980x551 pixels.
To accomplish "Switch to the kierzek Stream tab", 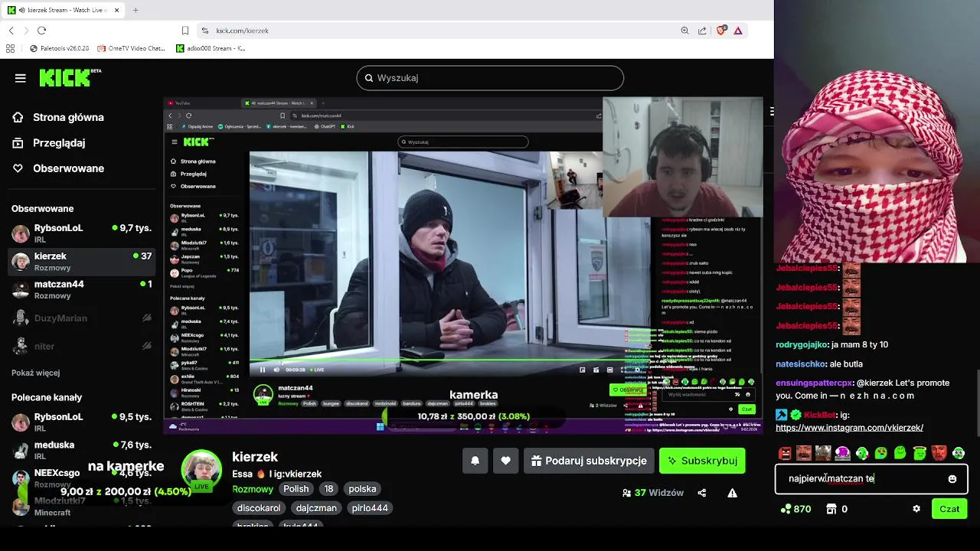I will point(64,10).
